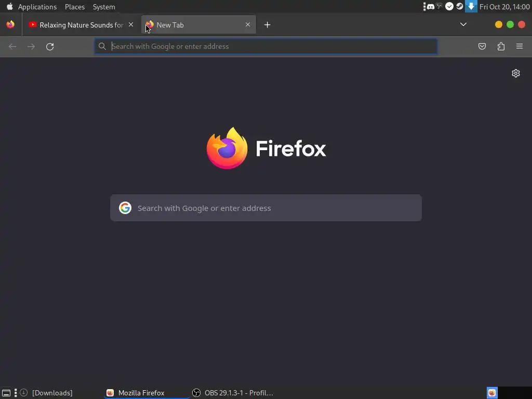The width and height of the screenshot is (532, 399).
Task: Close the New Tab tab
Action: (248, 24)
